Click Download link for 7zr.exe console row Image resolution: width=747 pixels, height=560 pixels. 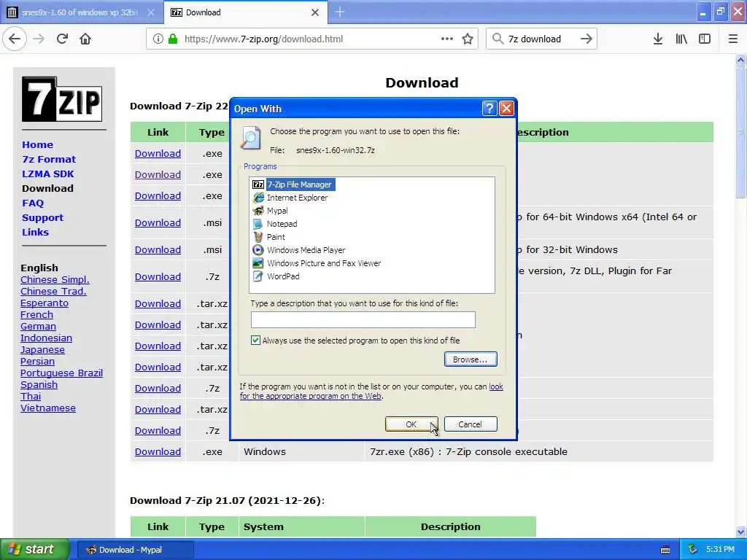click(158, 451)
